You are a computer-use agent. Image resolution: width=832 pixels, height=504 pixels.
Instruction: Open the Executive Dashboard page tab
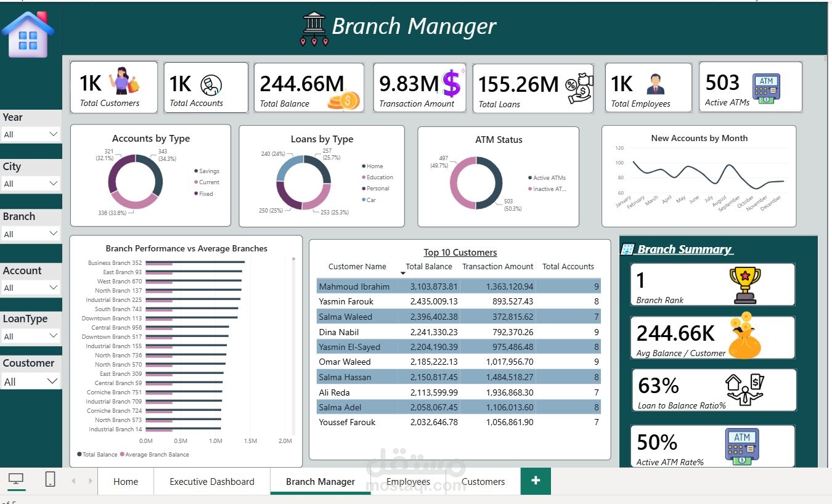pyautogui.click(x=212, y=482)
